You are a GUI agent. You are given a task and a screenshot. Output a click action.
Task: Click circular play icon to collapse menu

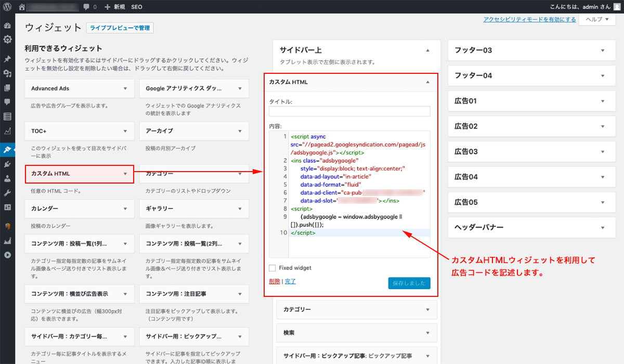point(7,255)
